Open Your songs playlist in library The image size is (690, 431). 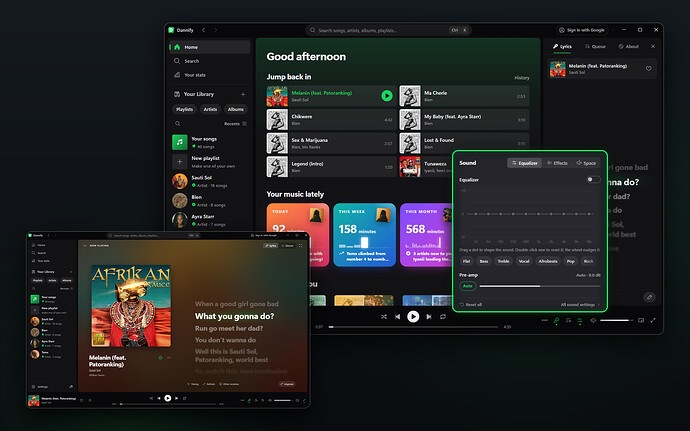[210, 143]
